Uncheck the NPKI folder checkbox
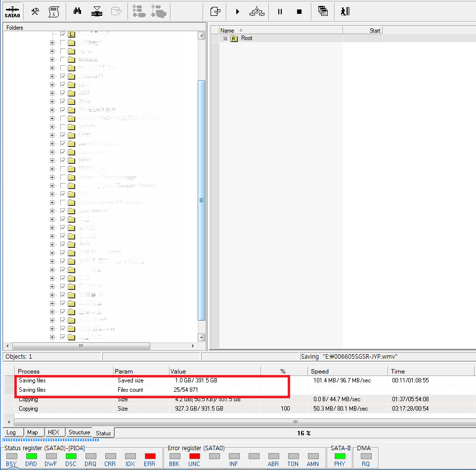Image resolution: width=476 pixels, height=470 pixels. coord(63,160)
